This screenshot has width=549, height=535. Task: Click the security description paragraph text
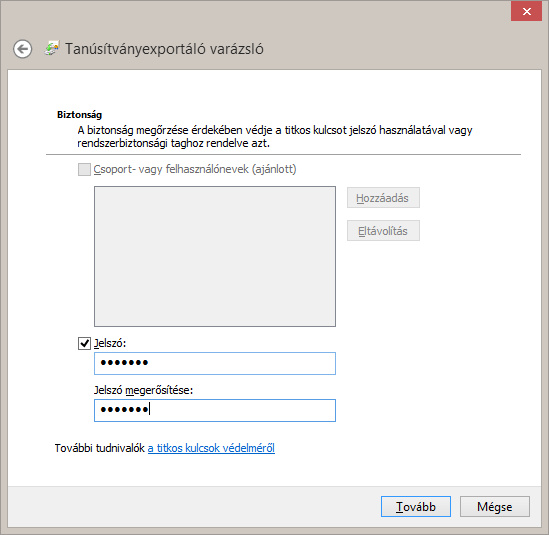coord(275,137)
